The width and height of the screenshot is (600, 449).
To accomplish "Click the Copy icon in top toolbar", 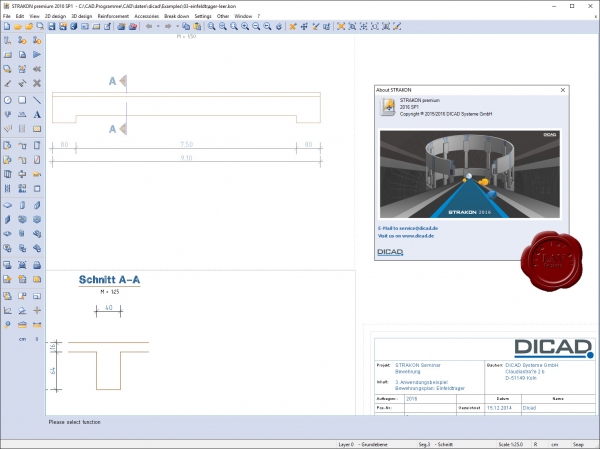I will click(186, 26).
